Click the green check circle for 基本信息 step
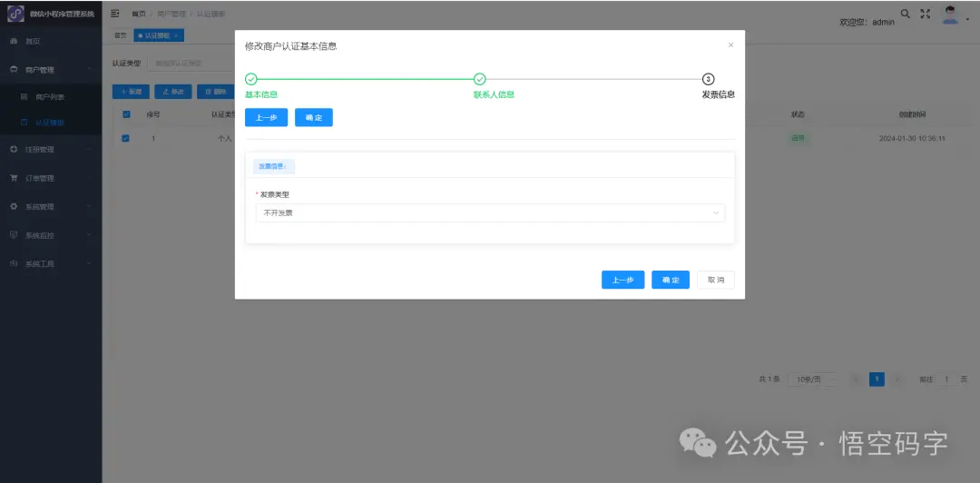Viewport: 980px width, 483px height. pyautogui.click(x=250, y=79)
